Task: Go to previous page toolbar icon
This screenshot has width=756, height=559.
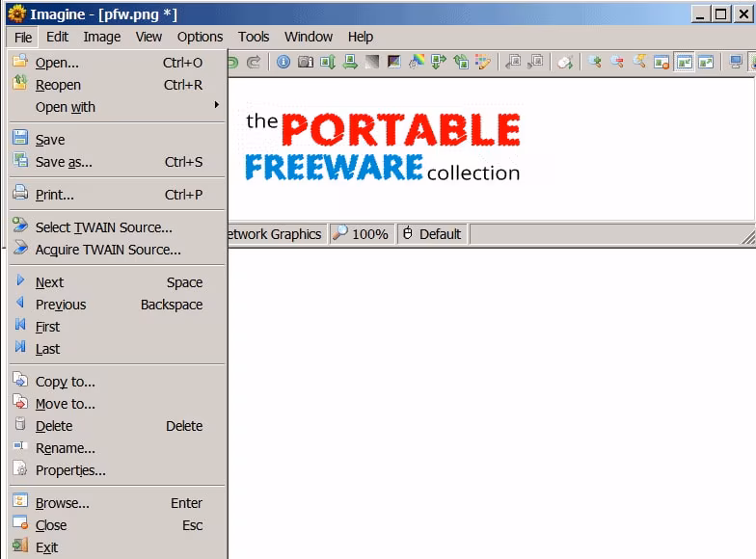Action: click(x=513, y=62)
